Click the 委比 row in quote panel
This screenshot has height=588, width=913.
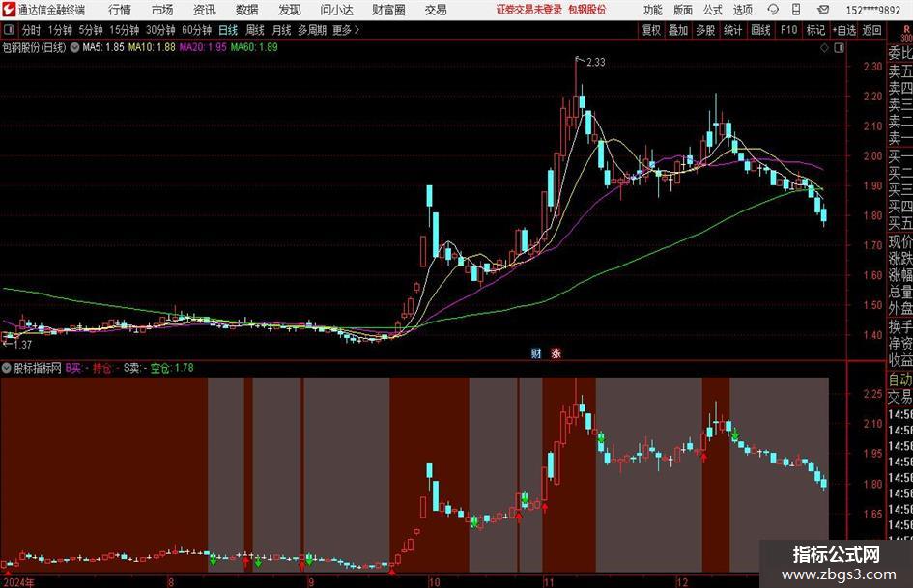click(899, 53)
